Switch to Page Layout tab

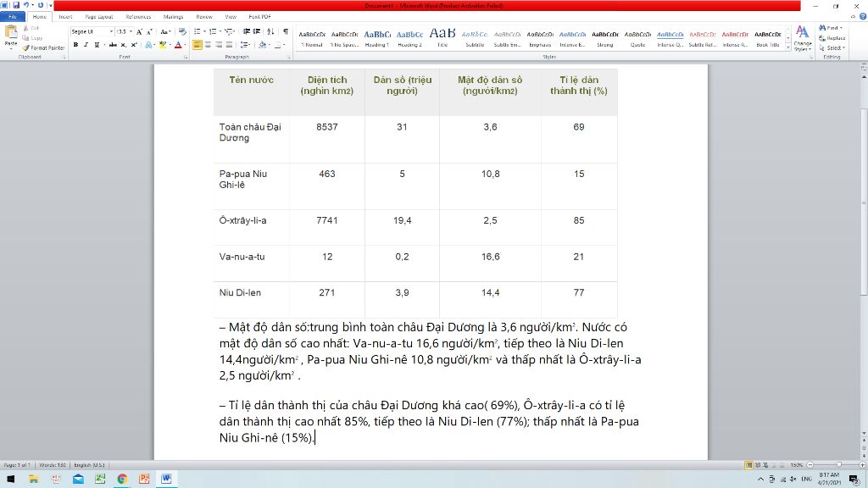pyautogui.click(x=99, y=17)
